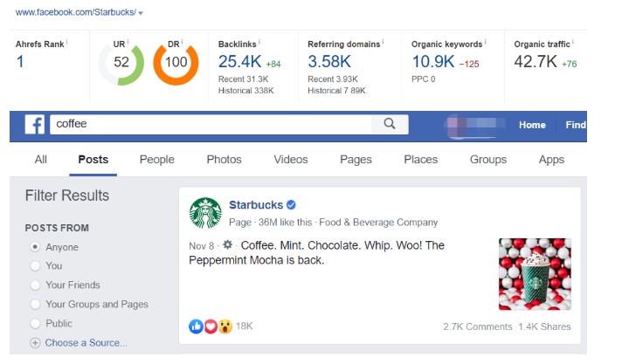Click the coffee search field
This screenshot has width=622, height=364.
211,124
